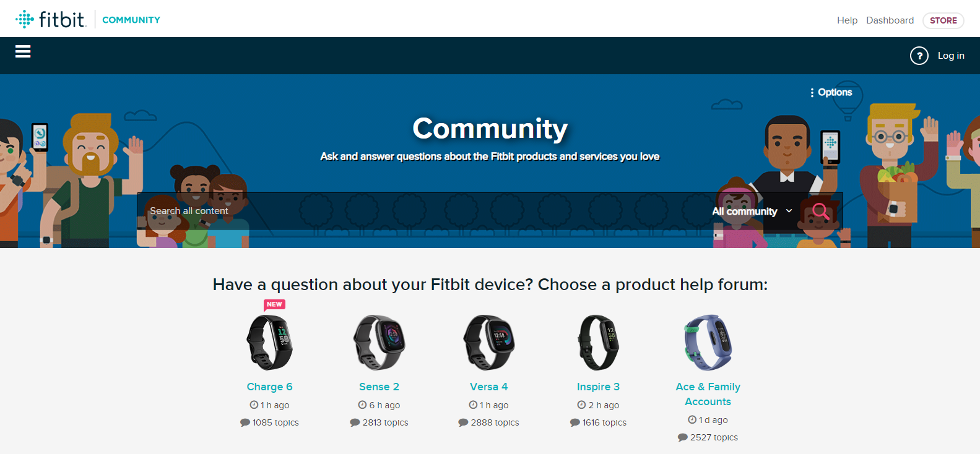Click the clock icon next to Sense 2 timestamp

(x=361, y=405)
